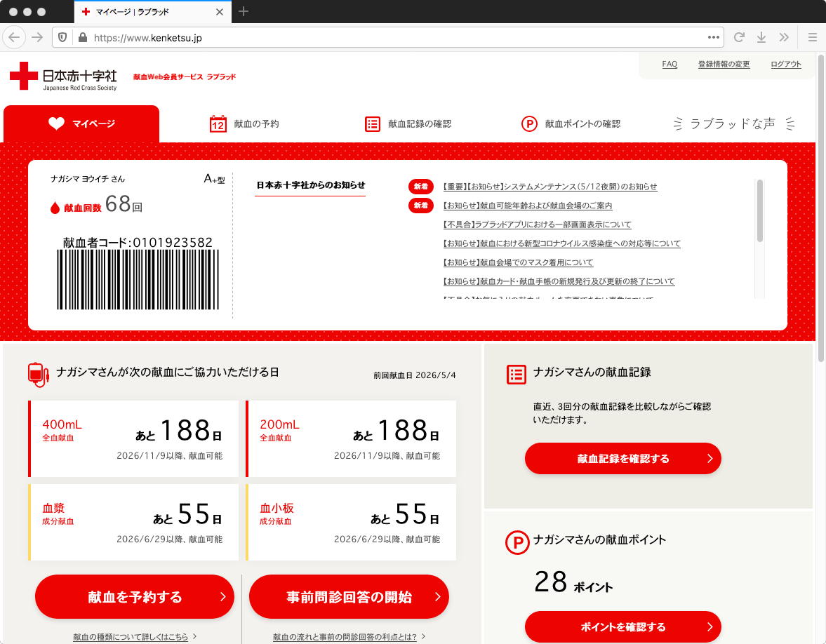This screenshot has height=644, width=826.
Task: Open the page actions three-dot menu
Action: [x=713, y=37]
